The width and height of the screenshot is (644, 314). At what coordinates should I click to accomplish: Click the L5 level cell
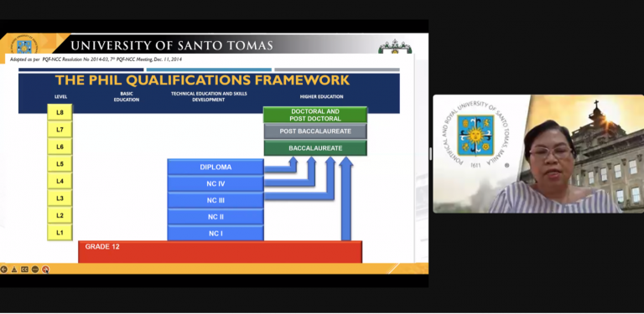[x=60, y=163]
